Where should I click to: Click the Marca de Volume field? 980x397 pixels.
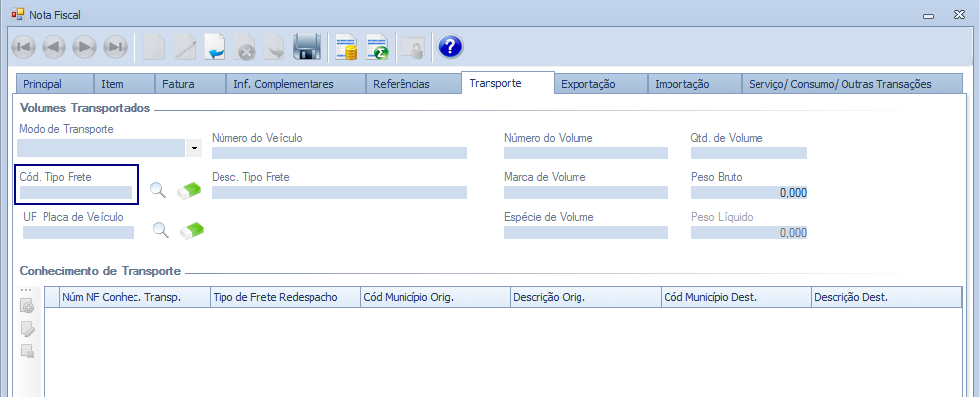586,192
